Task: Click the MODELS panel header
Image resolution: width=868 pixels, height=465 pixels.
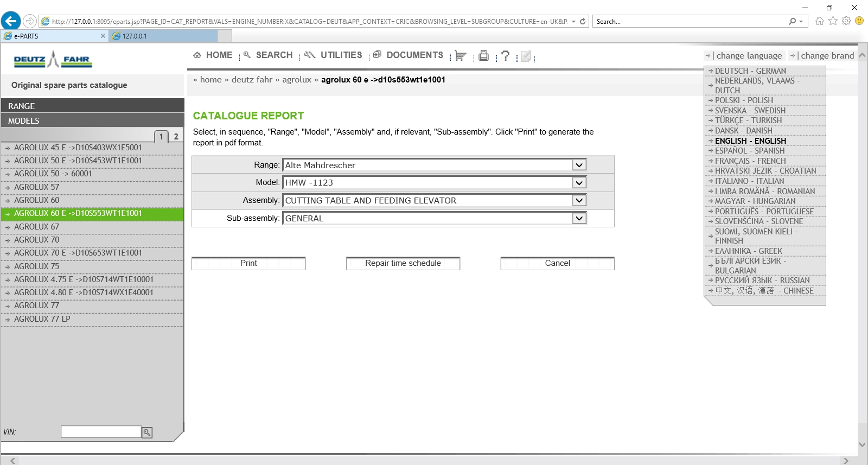Action: 92,120
